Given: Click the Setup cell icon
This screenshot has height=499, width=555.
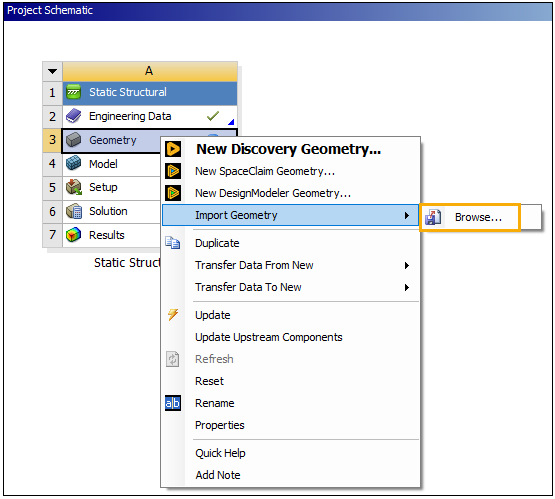Looking at the screenshot, I should [x=74, y=187].
